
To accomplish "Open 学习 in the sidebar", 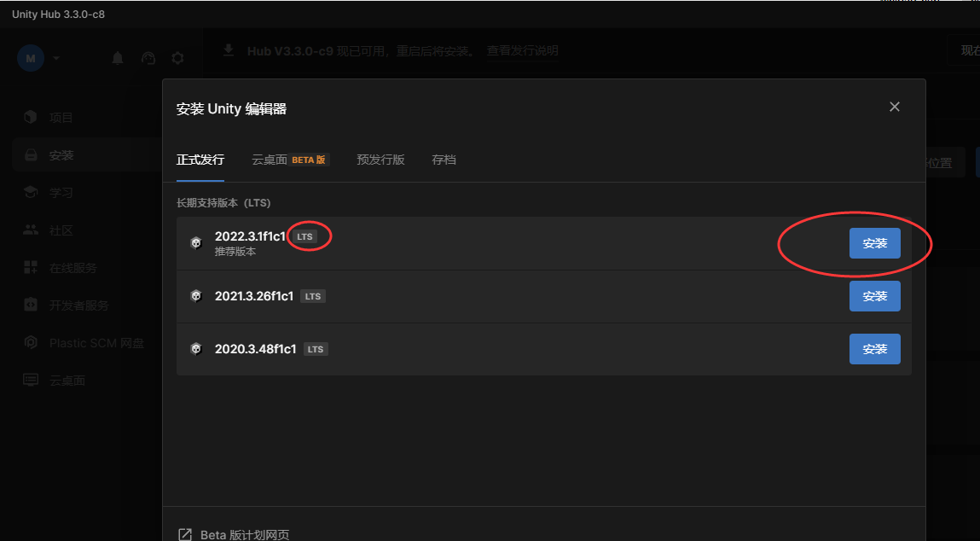I will 61,193.
